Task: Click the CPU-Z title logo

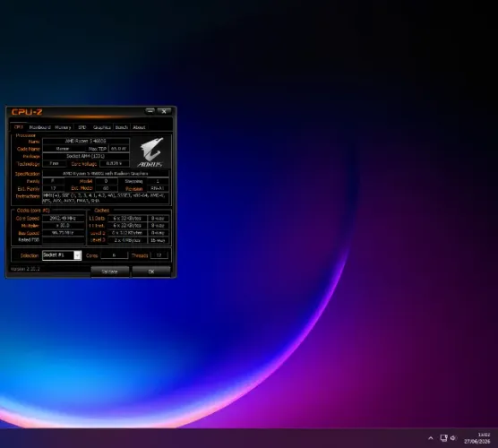Action: [27, 112]
